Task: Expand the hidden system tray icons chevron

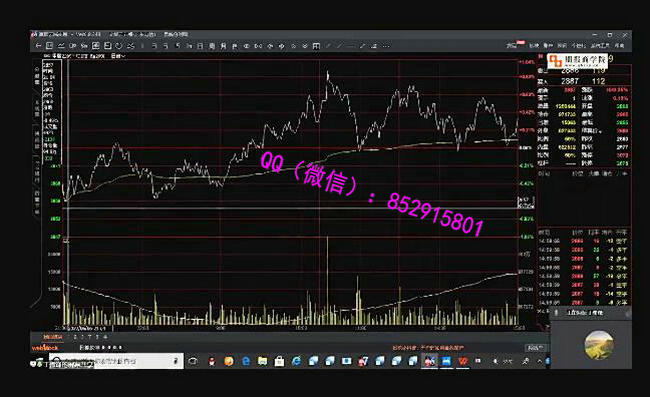Action: click(539, 361)
